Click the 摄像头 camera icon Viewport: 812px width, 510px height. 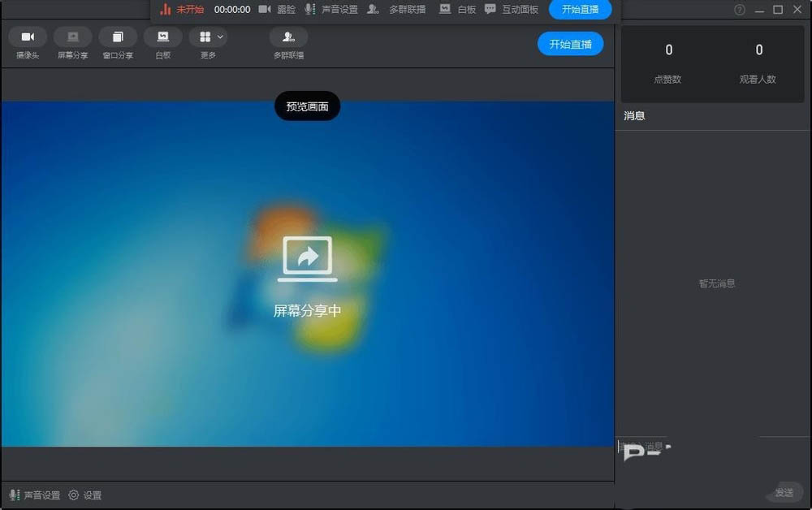(28, 37)
